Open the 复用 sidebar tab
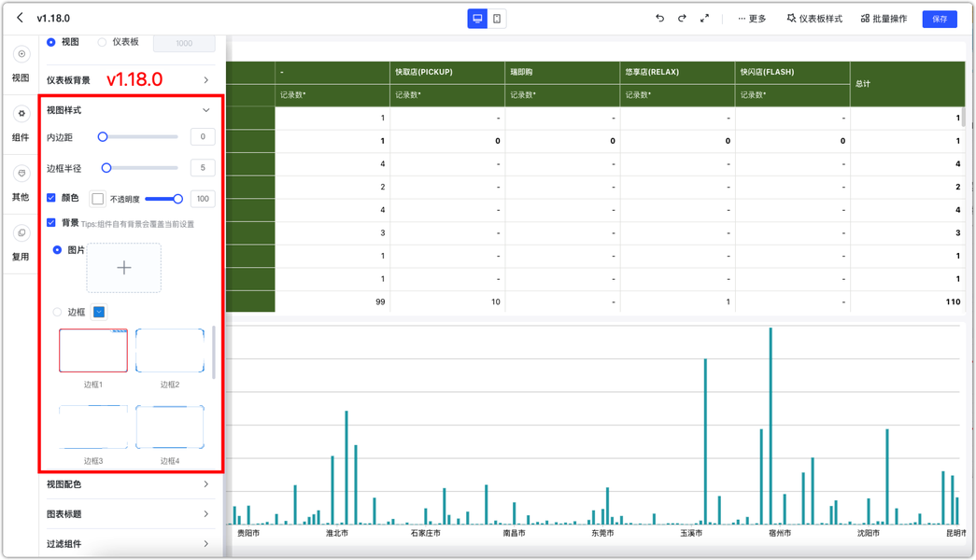976x560 pixels. click(21, 244)
